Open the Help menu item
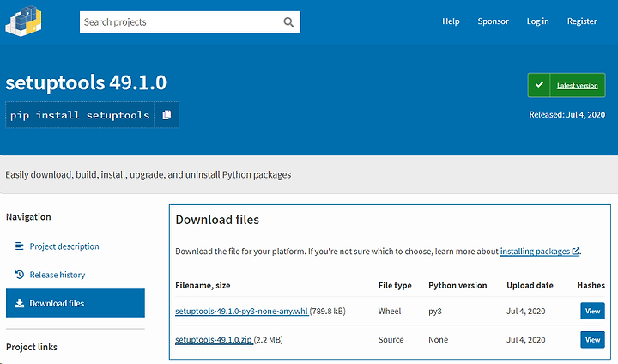The image size is (618, 364). point(451,21)
